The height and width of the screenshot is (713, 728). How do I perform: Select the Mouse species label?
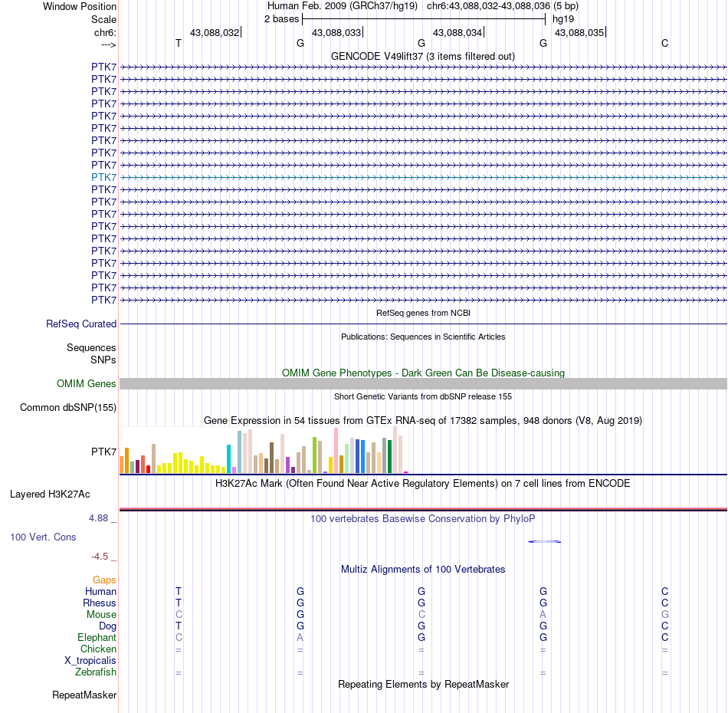pyautogui.click(x=101, y=615)
